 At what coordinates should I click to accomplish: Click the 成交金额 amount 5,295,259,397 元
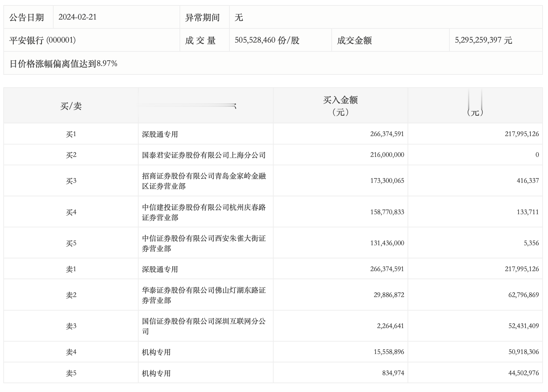tap(483, 41)
